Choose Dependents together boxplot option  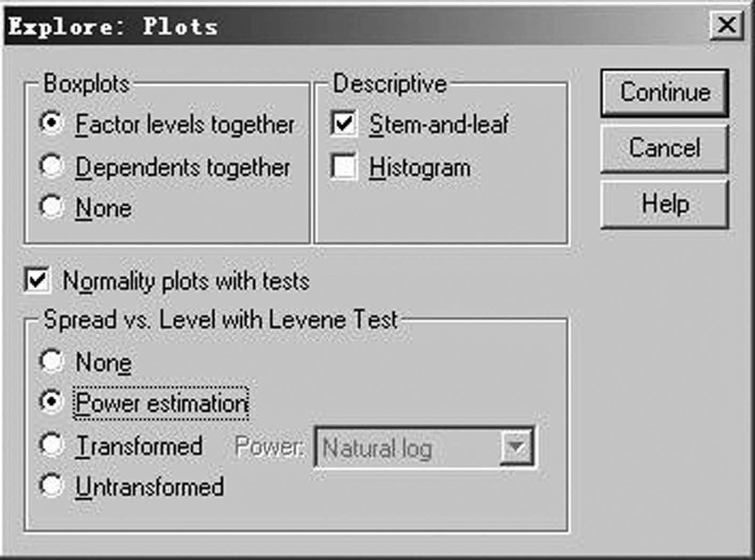pyautogui.click(x=52, y=166)
